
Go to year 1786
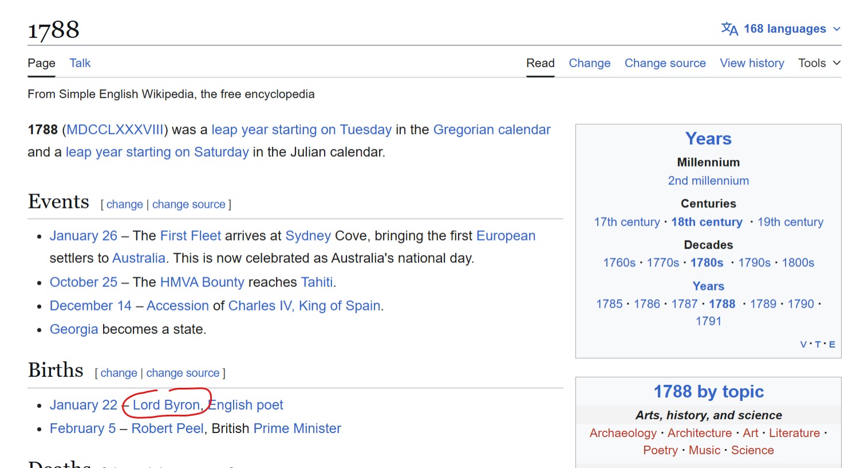click(647, 304)
